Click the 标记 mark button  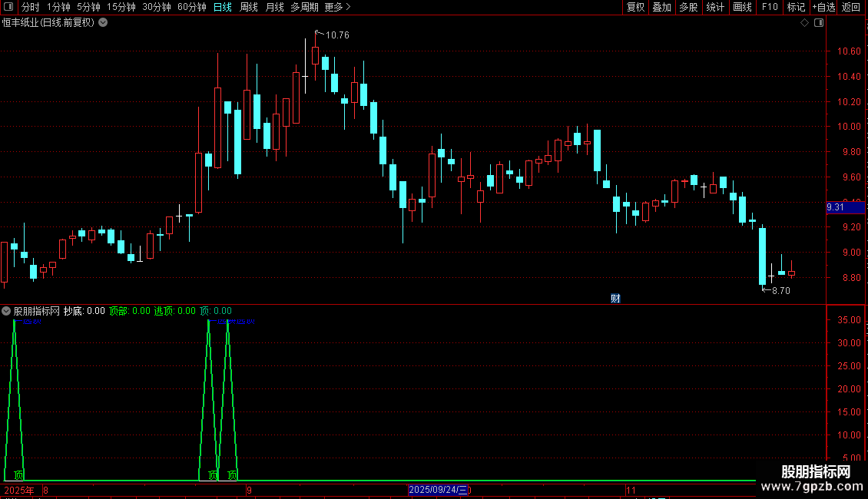(x=796, y=7)
